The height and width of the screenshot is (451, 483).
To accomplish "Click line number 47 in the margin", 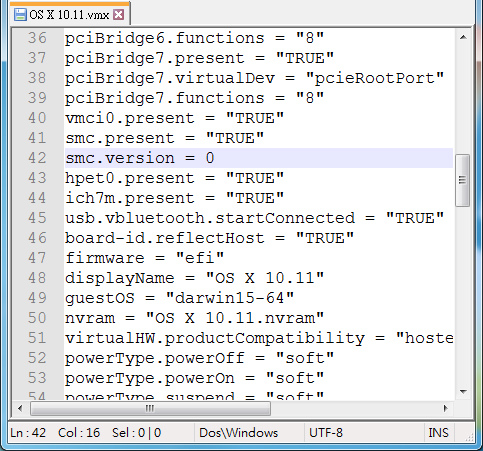I will [37, 258].
